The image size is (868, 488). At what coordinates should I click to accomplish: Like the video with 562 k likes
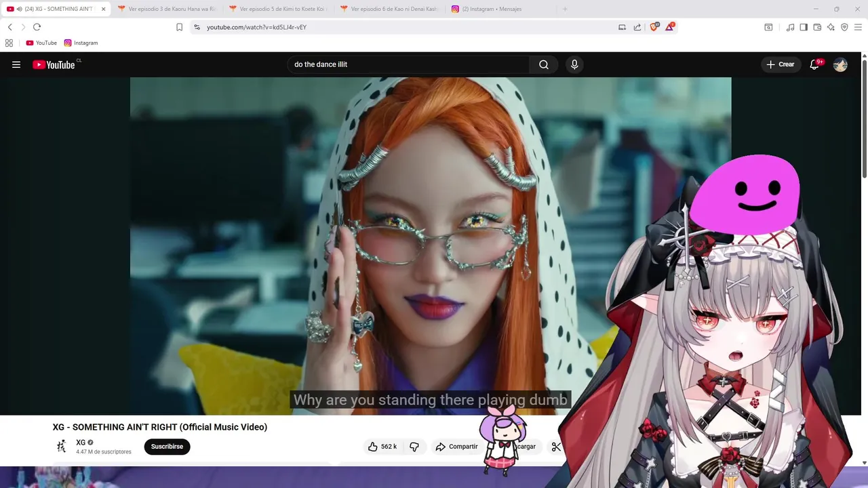(x=383, y=447)
